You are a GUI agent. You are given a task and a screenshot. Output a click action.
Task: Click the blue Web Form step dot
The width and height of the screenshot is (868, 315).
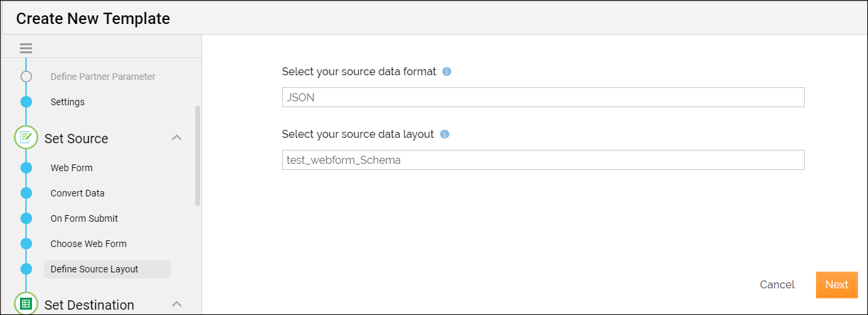(x=26, y=168)
